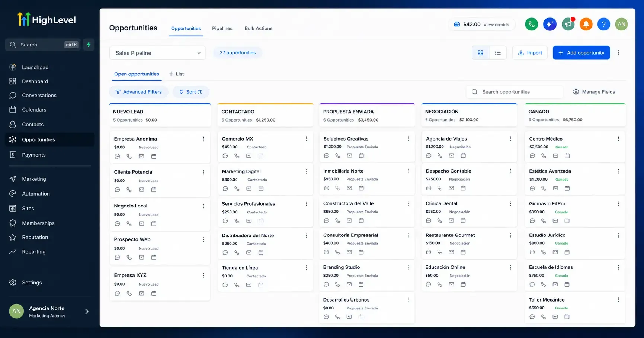Viewport: 644px width, 338px height.
Task: Open the Restaurante Gourmet opportunity card
Action: click(x=469, y=243)
